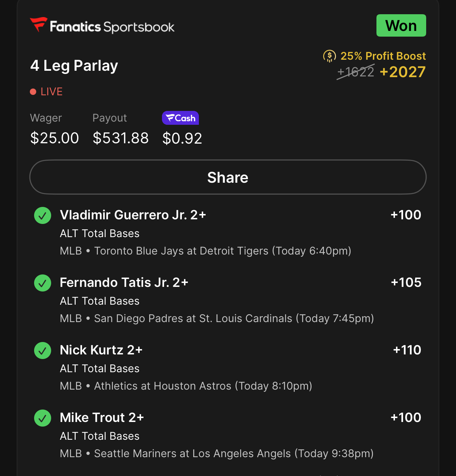The height and width of the screenshot is (476, 456).
Task: Click the green Won status badge
Action: click(x=401, y=26)
